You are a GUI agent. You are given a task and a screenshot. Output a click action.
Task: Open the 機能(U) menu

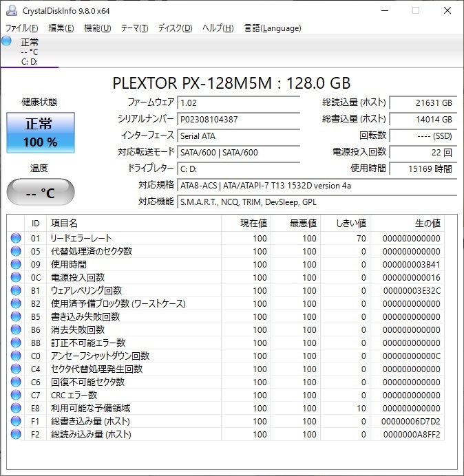[98, 28]
